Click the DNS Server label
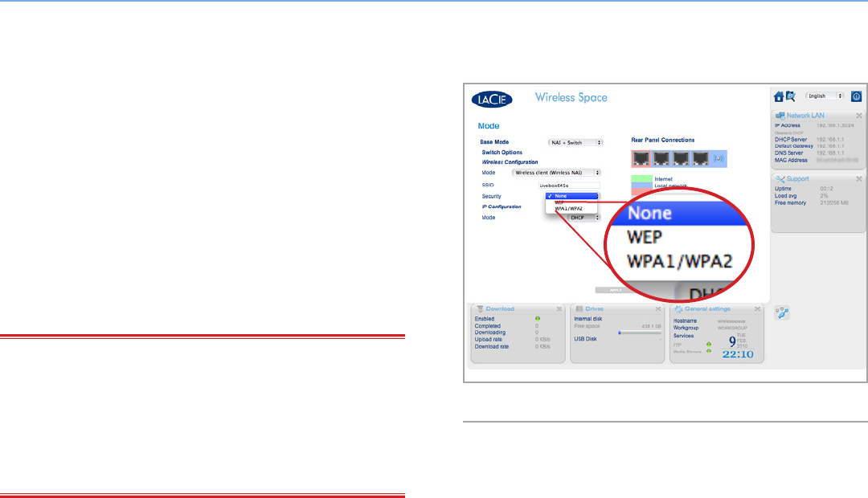 pyautogui.click(x=789, y=153)
